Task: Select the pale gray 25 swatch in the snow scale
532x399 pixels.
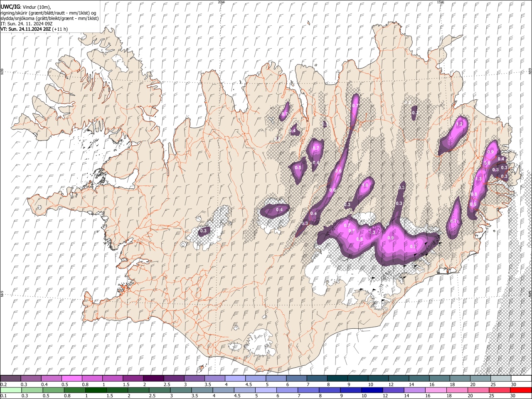Action: (x=500, y=378)
